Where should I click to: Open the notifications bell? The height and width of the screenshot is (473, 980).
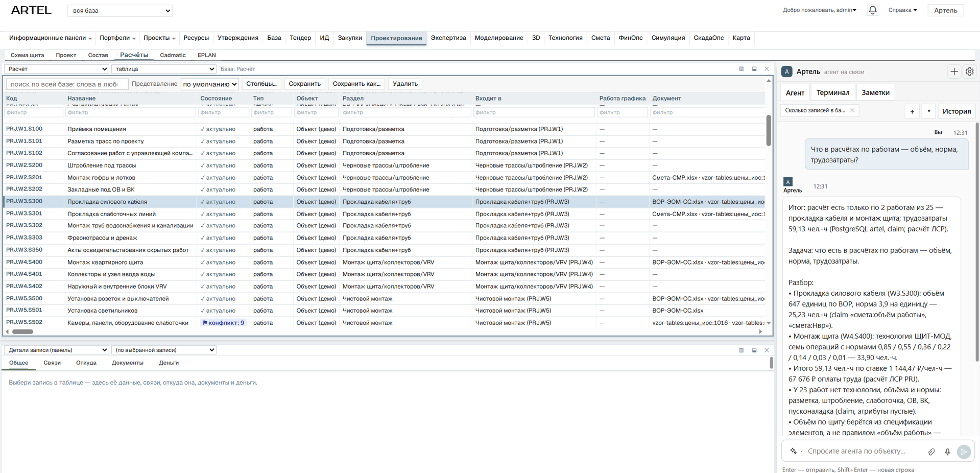tap(873, 10)
